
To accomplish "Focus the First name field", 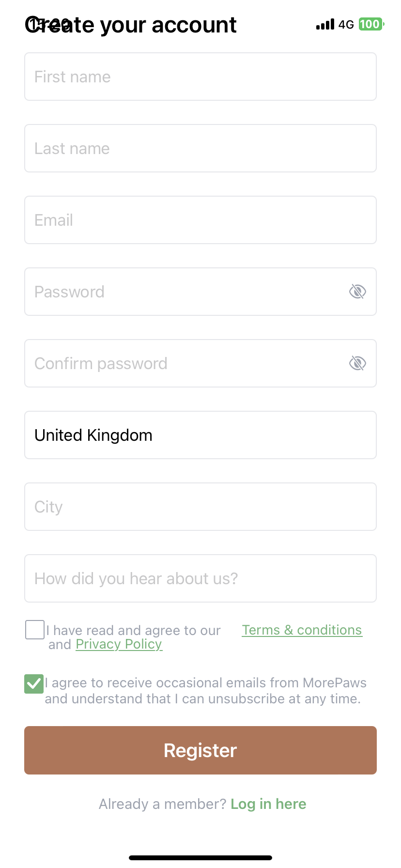I will click(x=200, y=77).
